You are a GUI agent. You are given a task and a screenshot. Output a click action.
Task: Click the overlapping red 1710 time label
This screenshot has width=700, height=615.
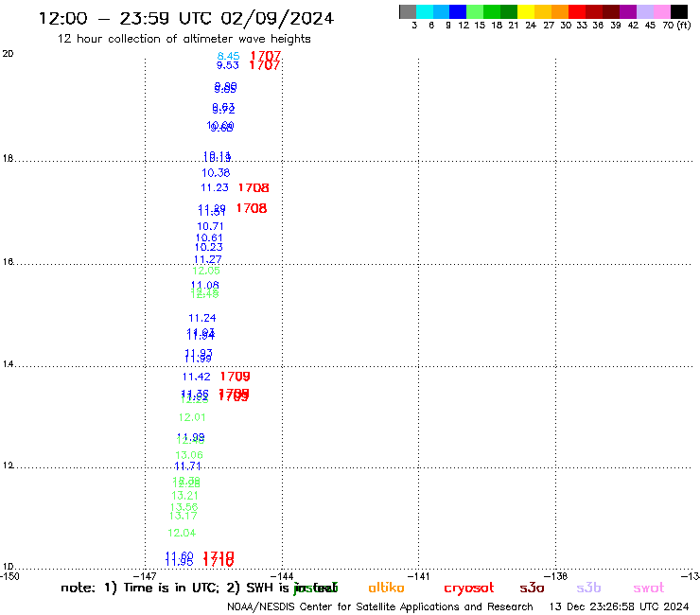tap(219, 559)
